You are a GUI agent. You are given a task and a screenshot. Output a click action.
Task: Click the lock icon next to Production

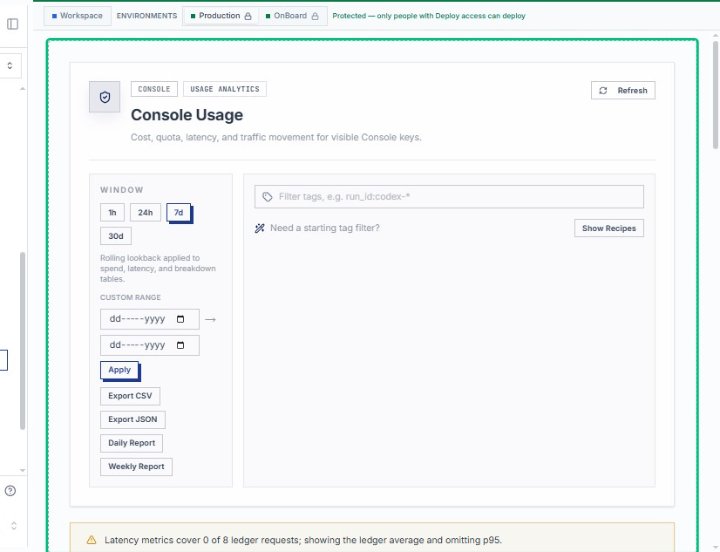(x=248, y=16)
